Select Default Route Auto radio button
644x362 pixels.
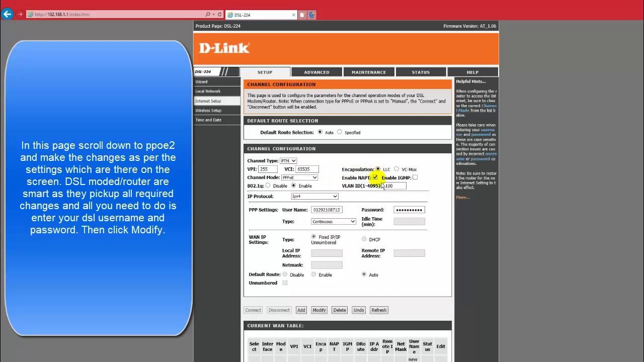(x=364, y=275)
